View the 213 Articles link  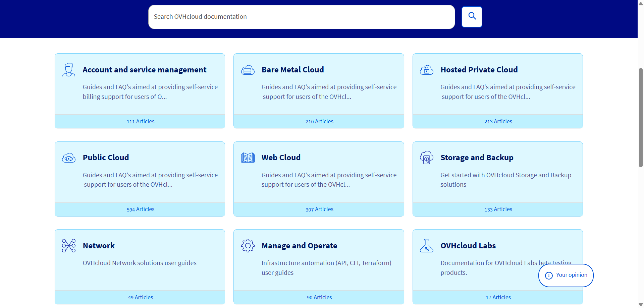click(x=498, y=121)
